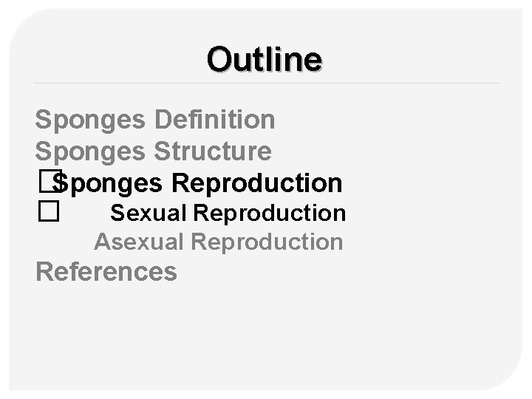The width and height of the screenshot is (532, 399).
Task: Click the word Structure in the second line
Action: tap(212, 151)
